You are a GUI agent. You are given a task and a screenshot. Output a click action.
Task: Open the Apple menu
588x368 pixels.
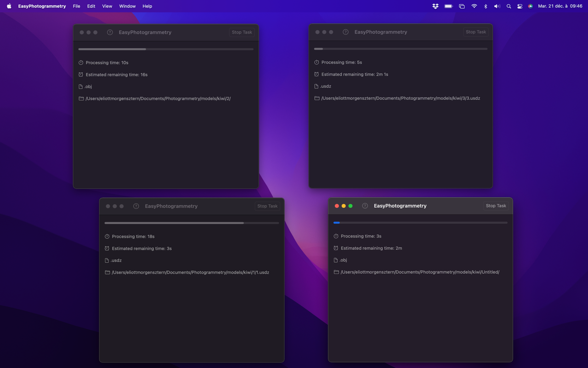(9, 6)
